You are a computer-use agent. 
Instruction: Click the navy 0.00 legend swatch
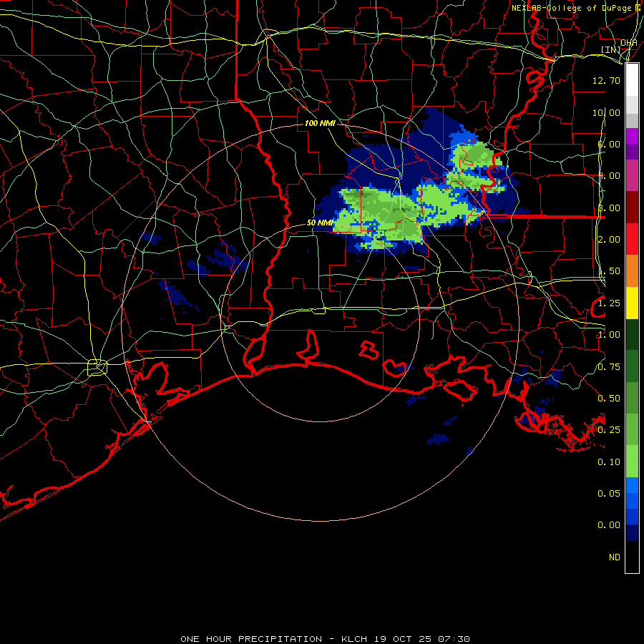point(632,532)
